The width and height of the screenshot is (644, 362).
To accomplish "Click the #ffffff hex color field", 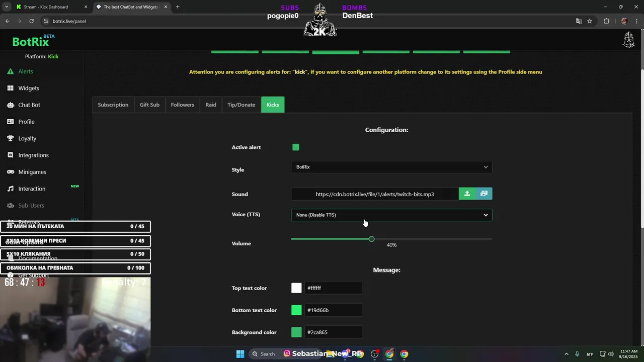I will tap(334, 288).
